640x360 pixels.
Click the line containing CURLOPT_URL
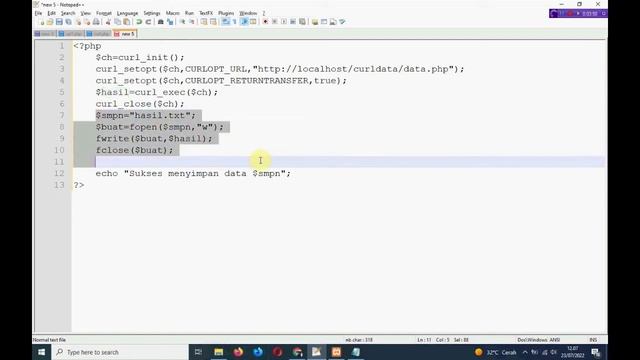280,69
